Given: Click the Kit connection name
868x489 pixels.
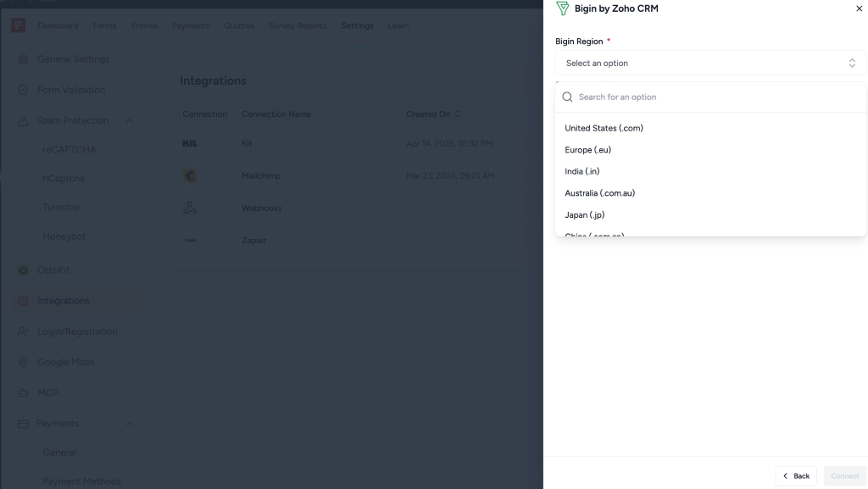Looking at the screenshot, I should (x=247, y=143).
